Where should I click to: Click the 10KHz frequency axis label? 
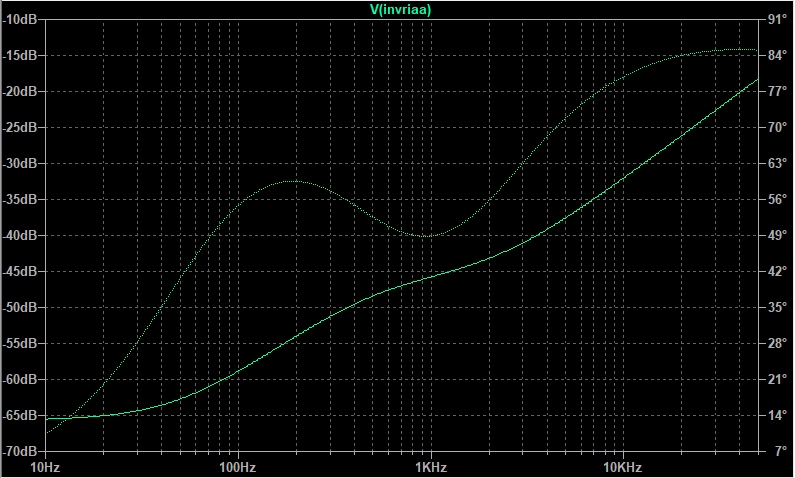pos(623,467)
